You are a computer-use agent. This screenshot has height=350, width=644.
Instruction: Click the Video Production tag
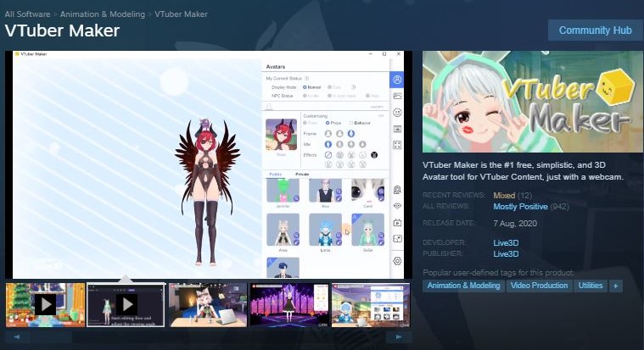539,286
